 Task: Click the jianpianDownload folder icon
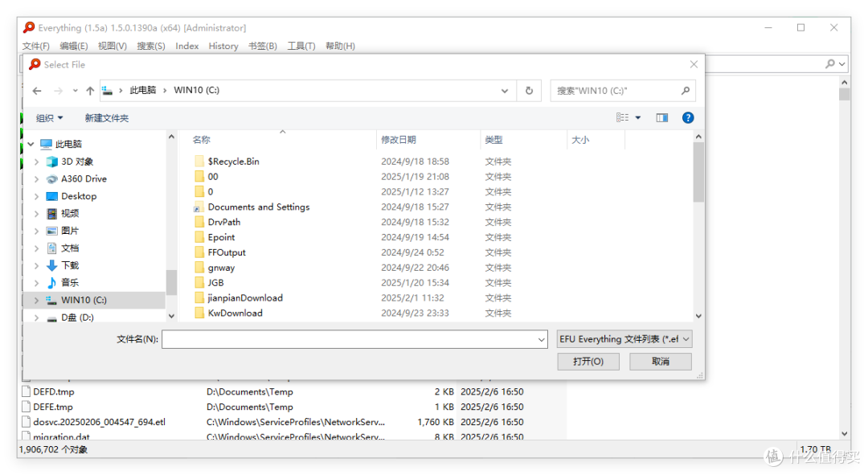tap(199, 298)
